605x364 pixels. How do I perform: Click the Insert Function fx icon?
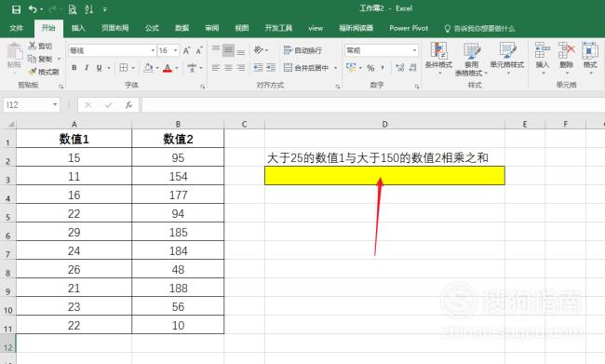pos(128,104)
